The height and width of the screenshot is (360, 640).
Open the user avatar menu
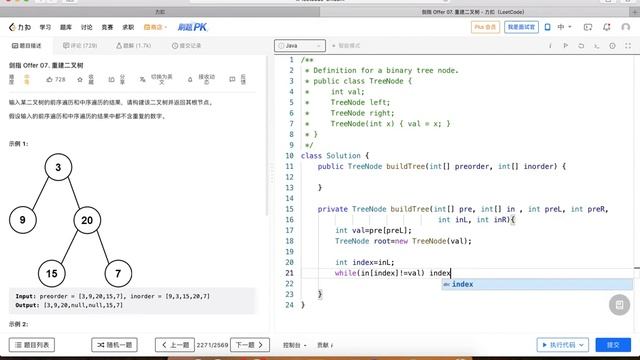click(x=625, y=27)
